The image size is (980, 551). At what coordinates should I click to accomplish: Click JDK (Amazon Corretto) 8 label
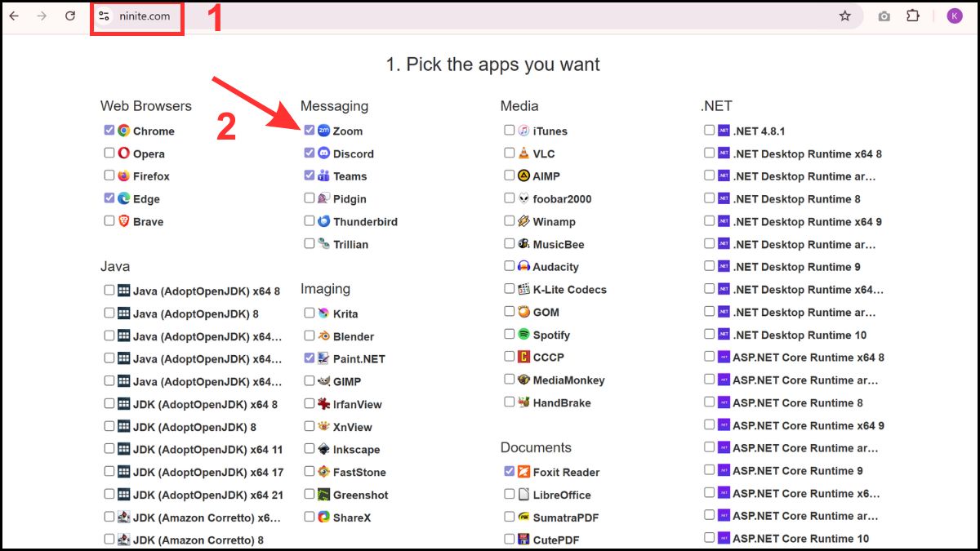(x=198, y=540)
